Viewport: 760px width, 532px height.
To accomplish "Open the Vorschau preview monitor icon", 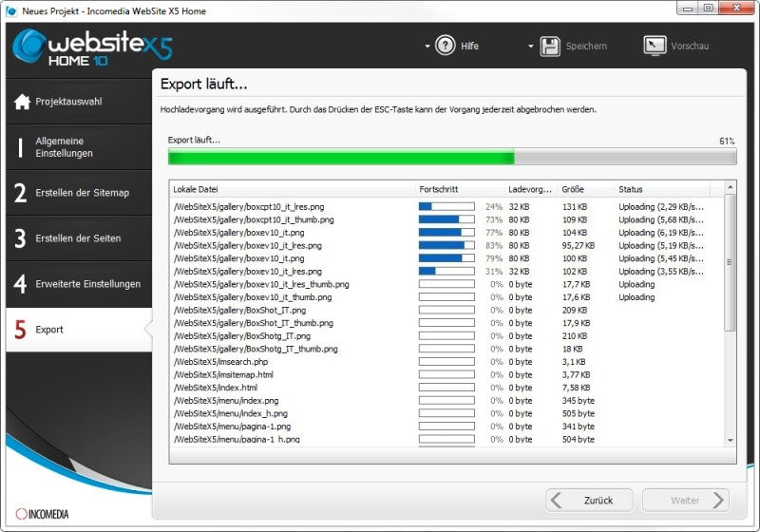I will [x=655, y=46].
